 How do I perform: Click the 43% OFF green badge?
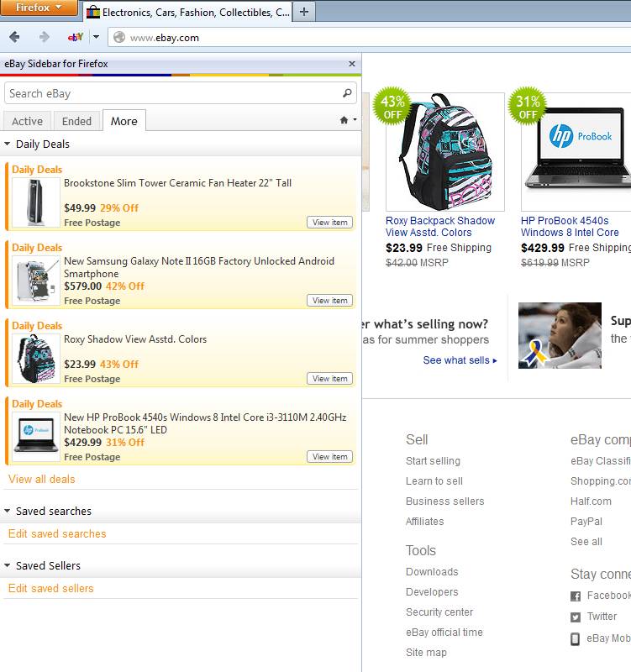pos(392,107)
